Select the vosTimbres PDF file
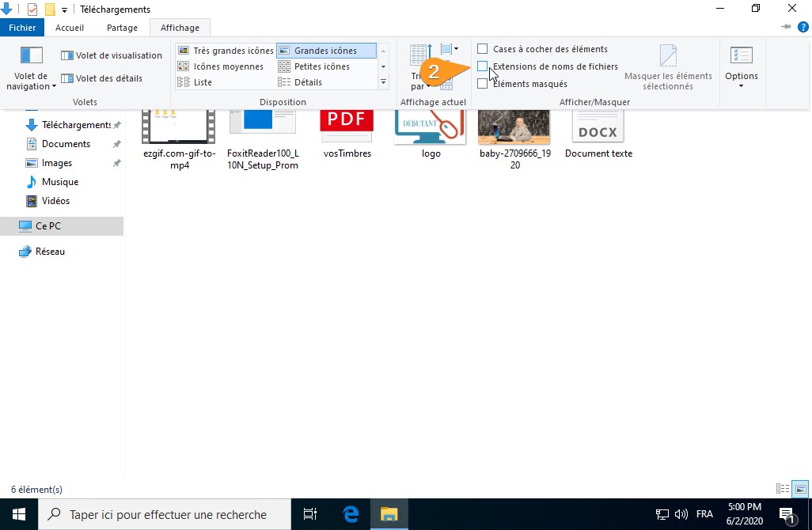Image resolution: width=812 pixels, height=530 pixels. 347,134
